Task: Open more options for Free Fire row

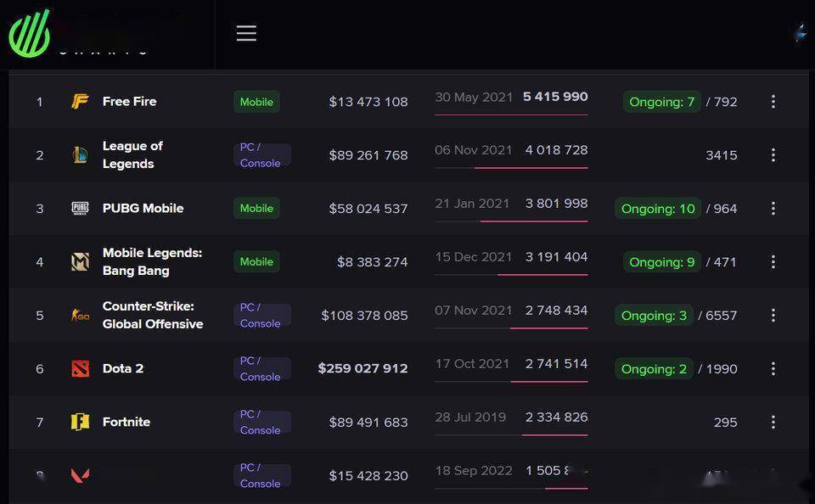Action: pyautogui.click(x=773, y=102)
